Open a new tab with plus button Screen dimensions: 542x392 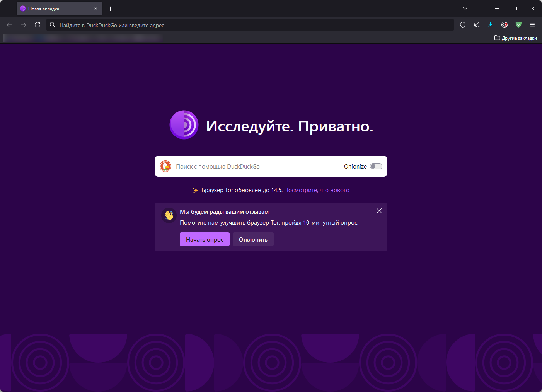point(111,9)
